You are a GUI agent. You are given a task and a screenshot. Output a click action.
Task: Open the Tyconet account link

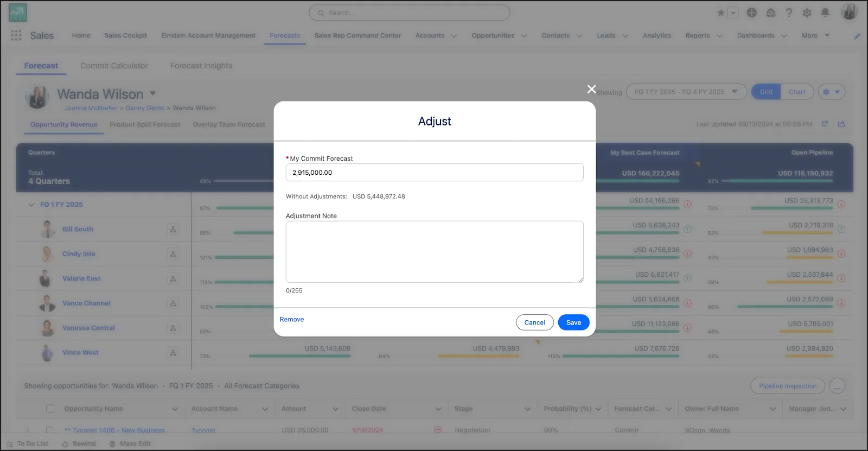point(203,430)
